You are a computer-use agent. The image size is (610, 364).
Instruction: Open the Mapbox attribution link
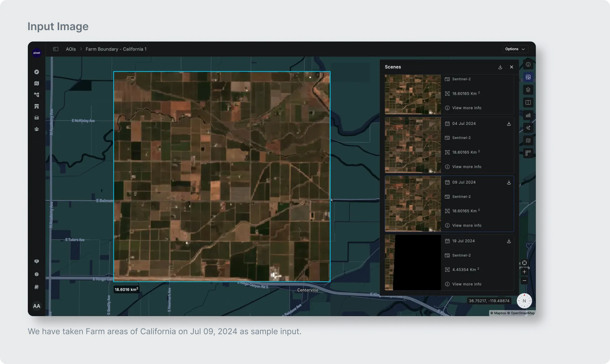[498, 313]
